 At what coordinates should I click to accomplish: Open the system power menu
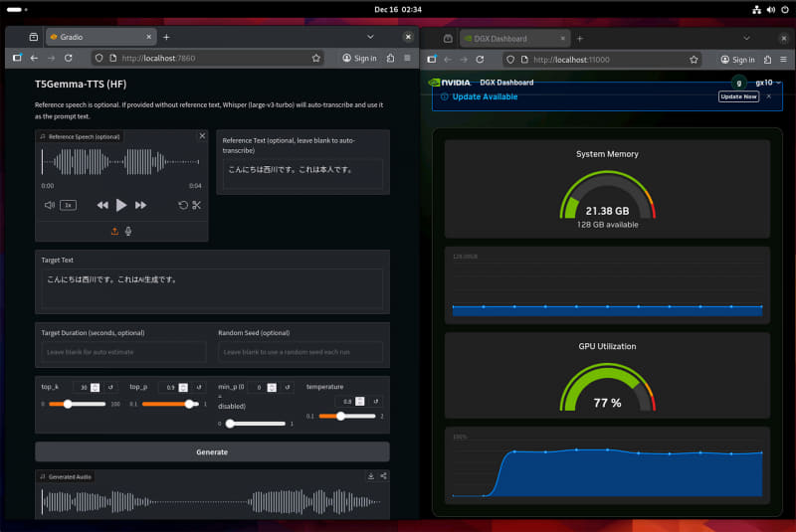tap(785, 10)
